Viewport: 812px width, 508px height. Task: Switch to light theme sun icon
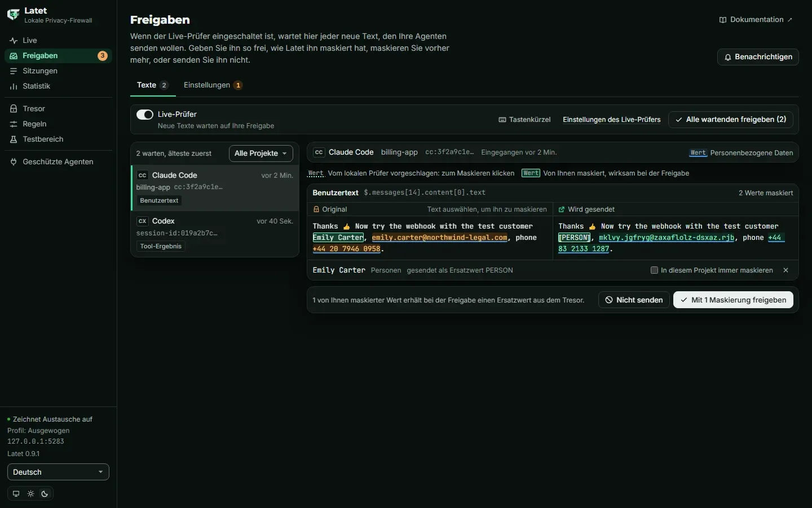(x=30, y=494)
